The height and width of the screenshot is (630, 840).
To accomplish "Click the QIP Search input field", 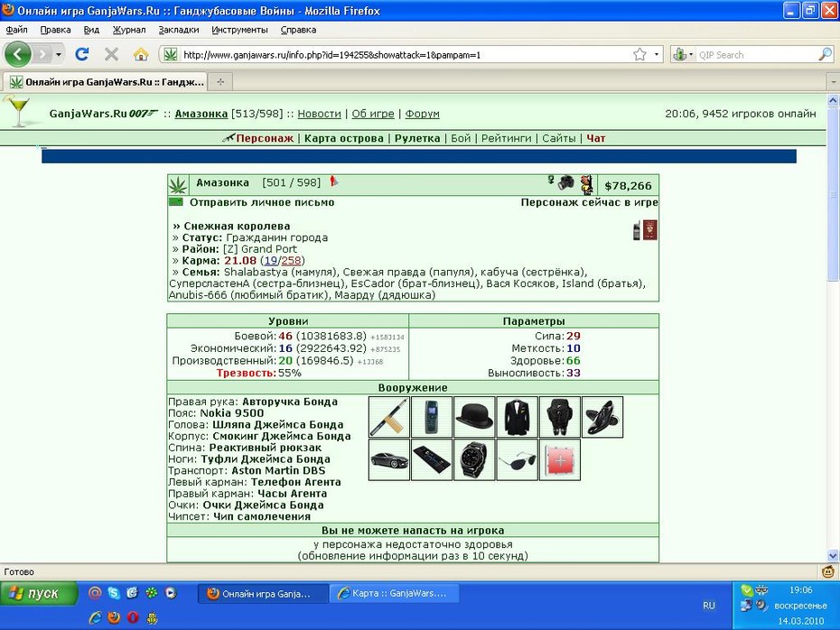I will [x=756, y=54].
